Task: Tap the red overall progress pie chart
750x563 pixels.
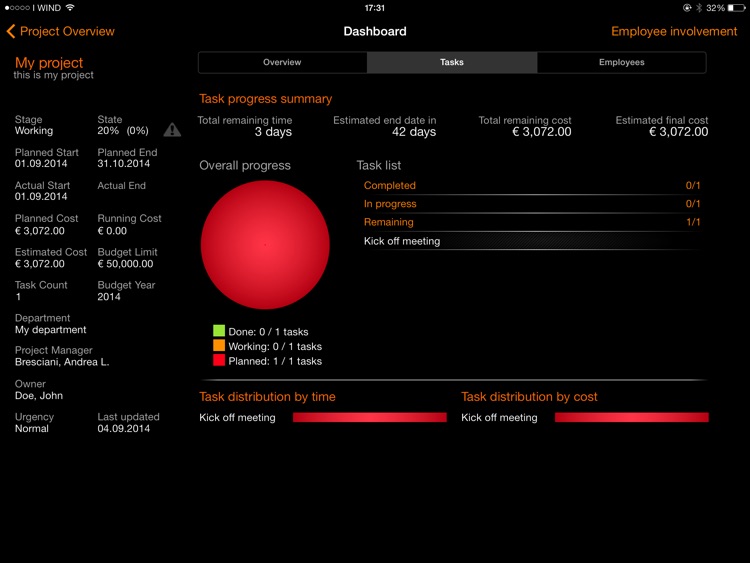Action: [265, 244]
